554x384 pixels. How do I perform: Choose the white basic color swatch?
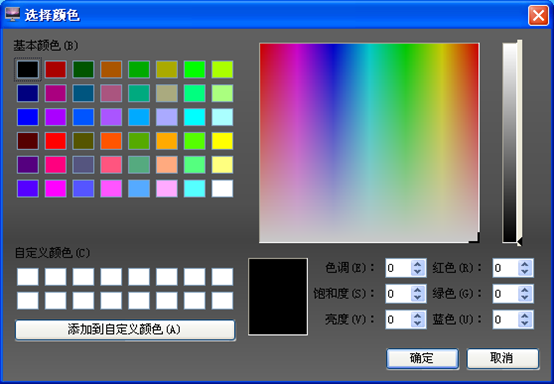tap(222, 188)
